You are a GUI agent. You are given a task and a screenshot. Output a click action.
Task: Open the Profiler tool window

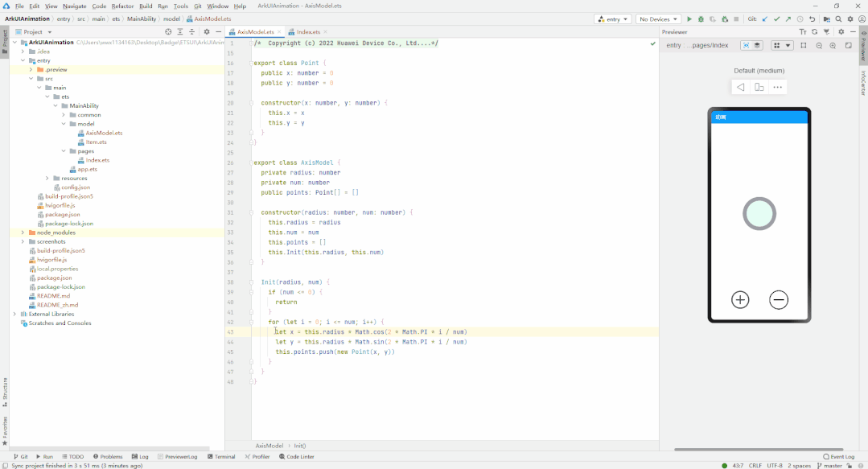[257, 457]
